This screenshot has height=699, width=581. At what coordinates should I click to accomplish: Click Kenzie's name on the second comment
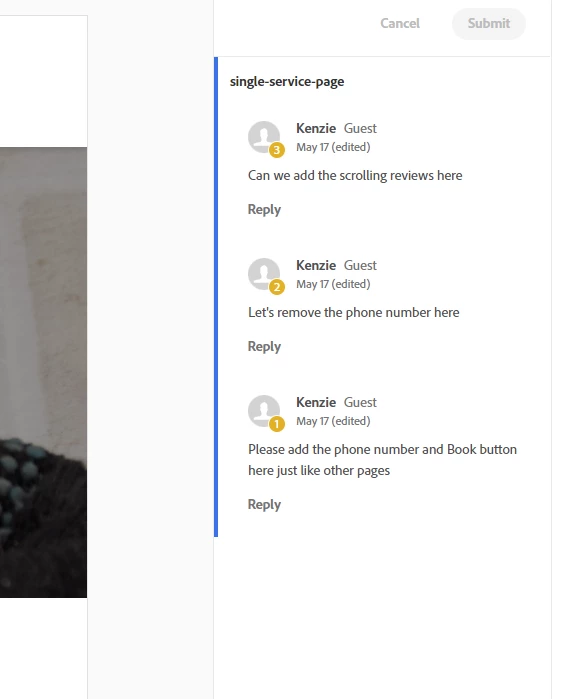coord(316,265)
